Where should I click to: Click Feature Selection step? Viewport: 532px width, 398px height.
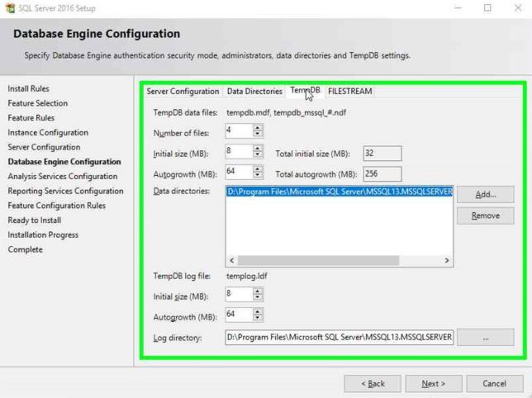tap(38, 103)
